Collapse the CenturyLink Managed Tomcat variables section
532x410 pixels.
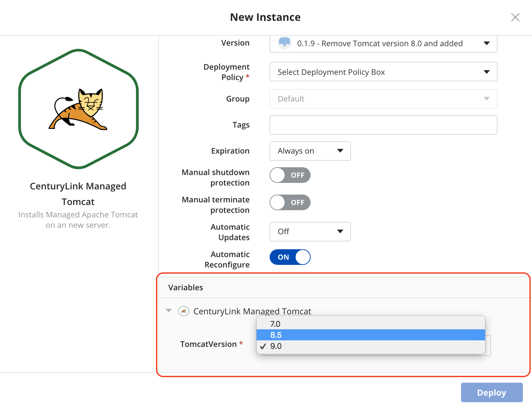[x=169, y=311]
